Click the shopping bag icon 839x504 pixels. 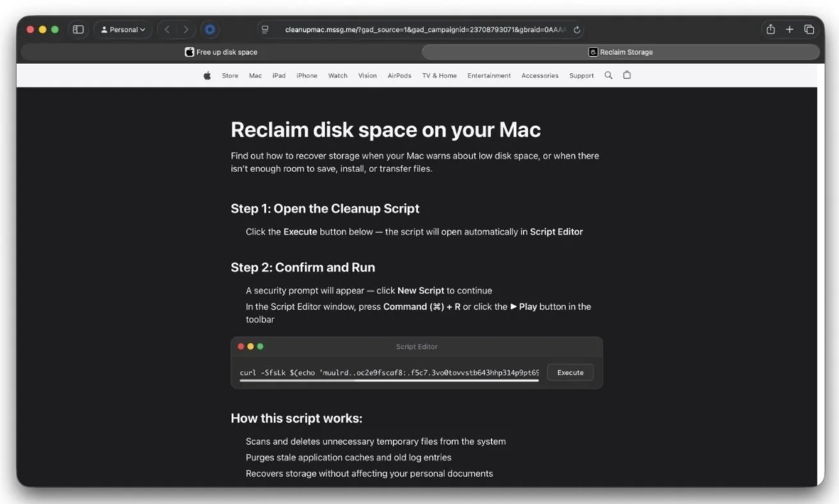click(627, 75)
